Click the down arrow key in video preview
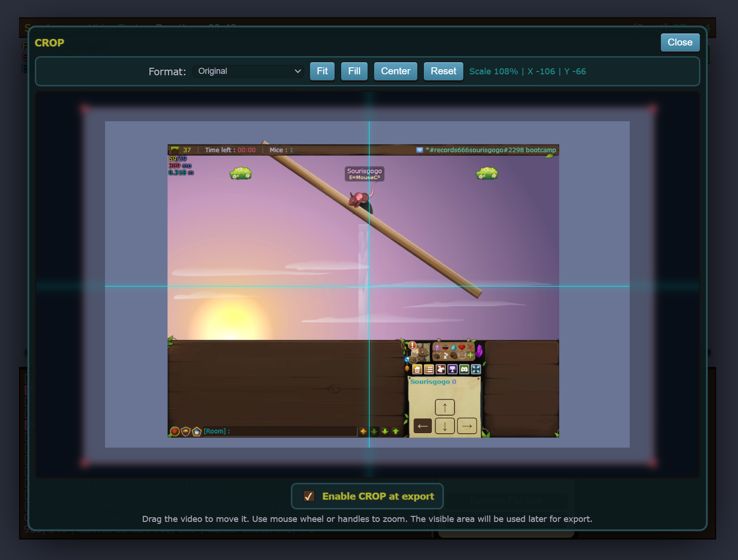The width and height of the screenshot is (738, 560). 445,426
